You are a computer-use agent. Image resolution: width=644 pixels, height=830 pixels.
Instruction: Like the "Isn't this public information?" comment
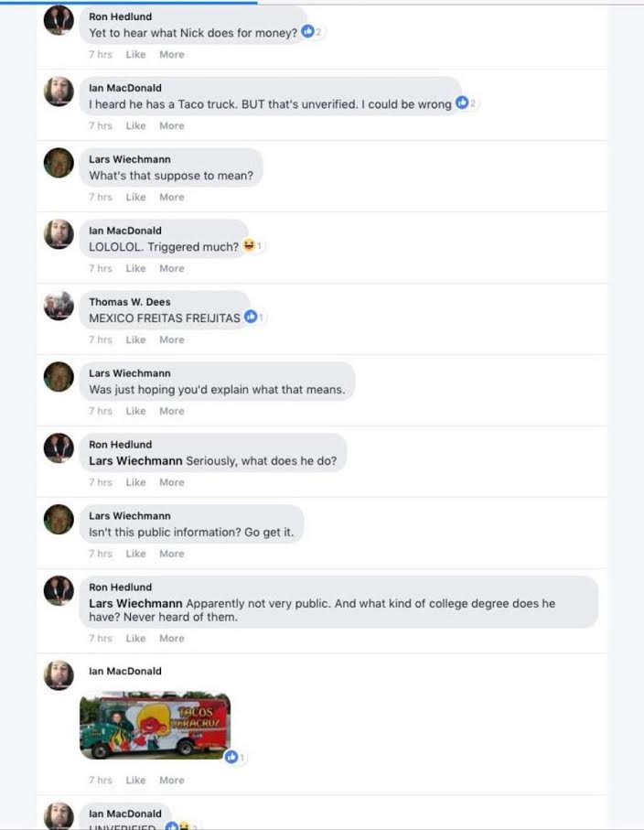point(135,554)
